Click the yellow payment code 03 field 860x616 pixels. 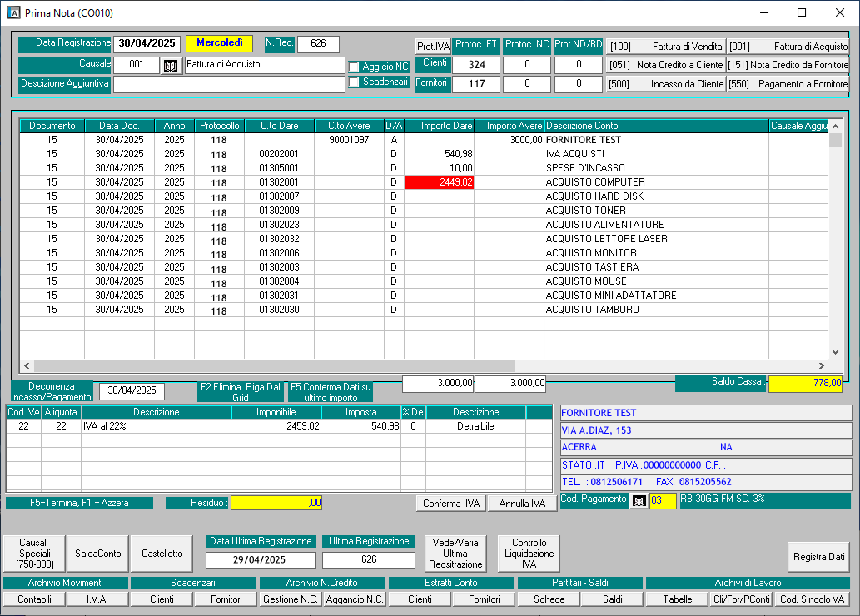point(663,501)
